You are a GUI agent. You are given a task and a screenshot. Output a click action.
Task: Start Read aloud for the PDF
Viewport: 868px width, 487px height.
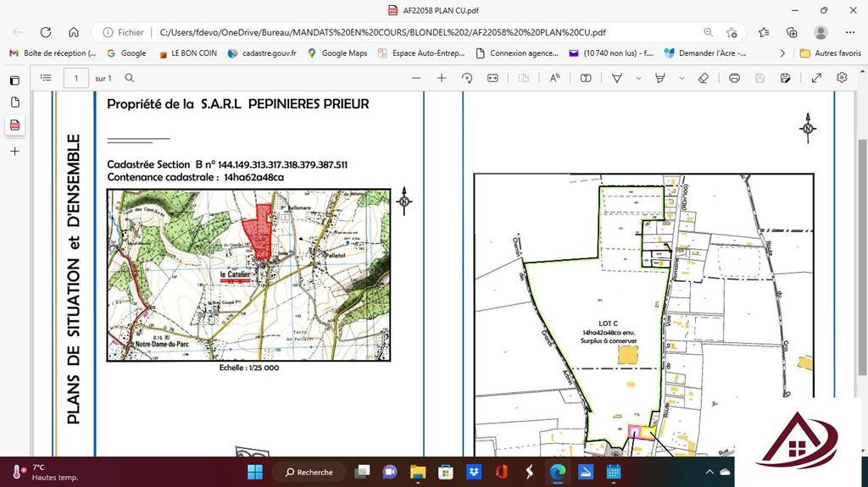[x=554, y=78]
